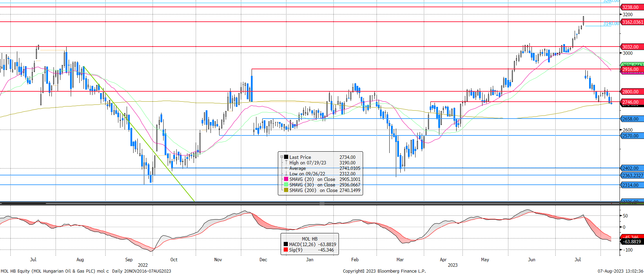Select the 2800.00 red level tag

(632, 92)
